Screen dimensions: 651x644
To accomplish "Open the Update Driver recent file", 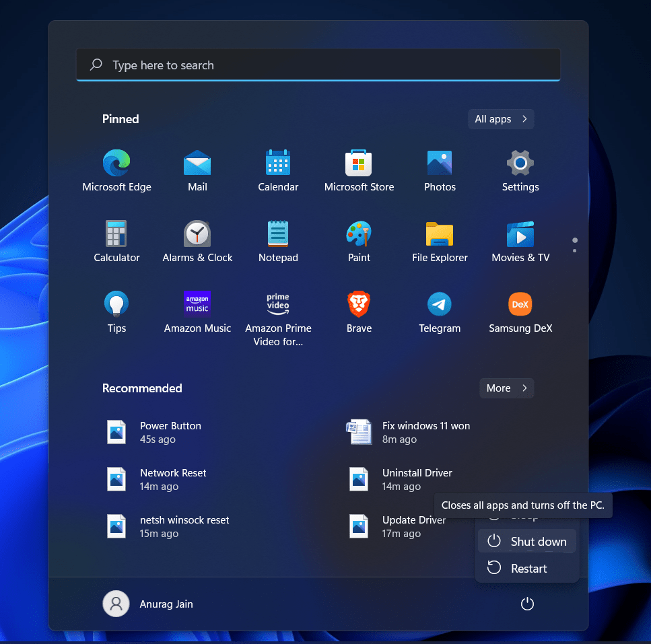I will pyautogui.click(x=399, y=526).
